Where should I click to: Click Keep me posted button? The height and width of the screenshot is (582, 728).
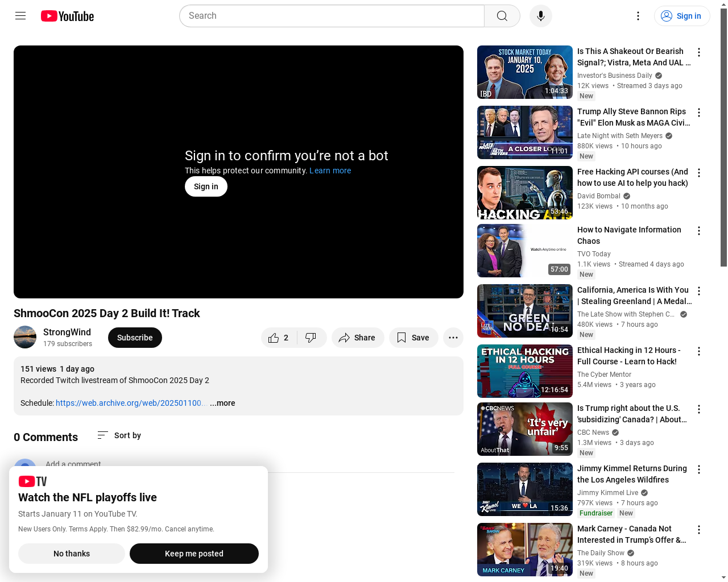[x=194, y=554]
